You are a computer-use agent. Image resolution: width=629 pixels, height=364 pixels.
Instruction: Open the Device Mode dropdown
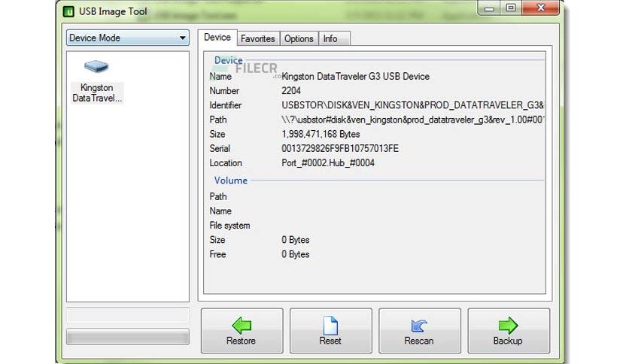pos(128,38)
